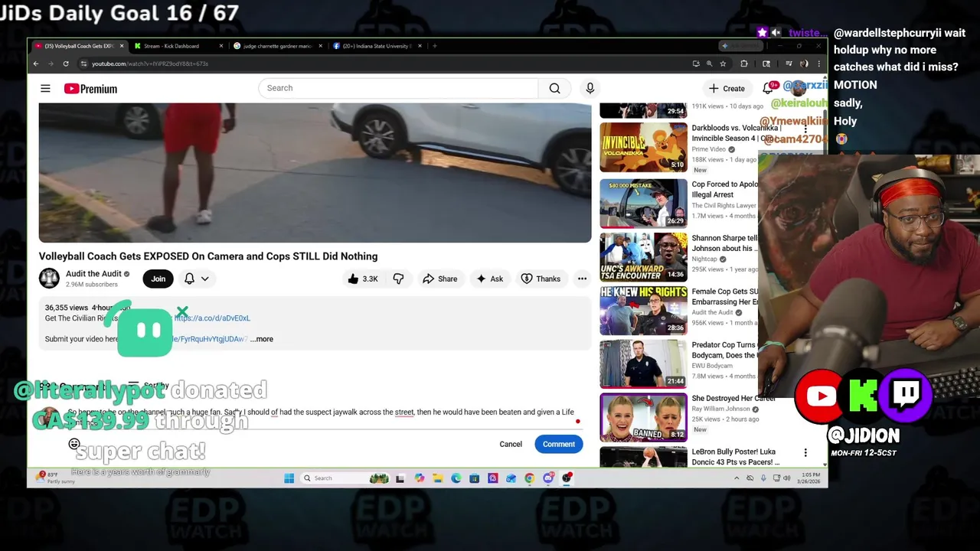
Task: Open Discord from the taskbar
Action: coord(548,478)
